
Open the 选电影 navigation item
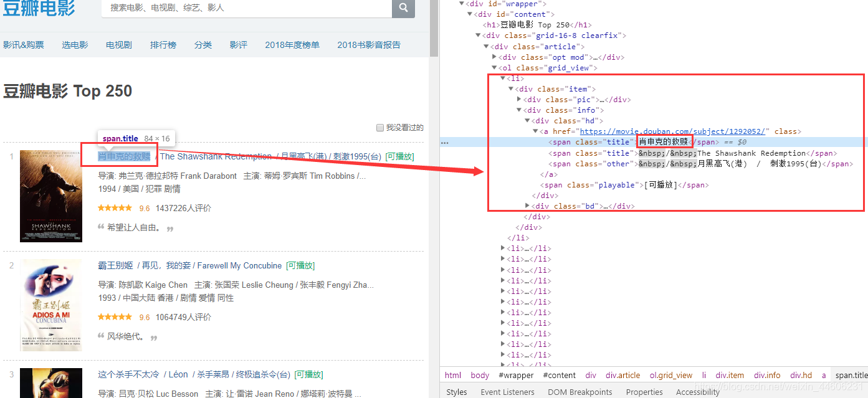coord(75,45)
